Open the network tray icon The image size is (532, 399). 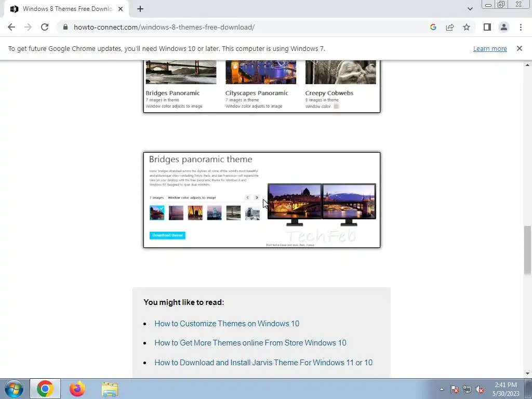tap(467, 389)
